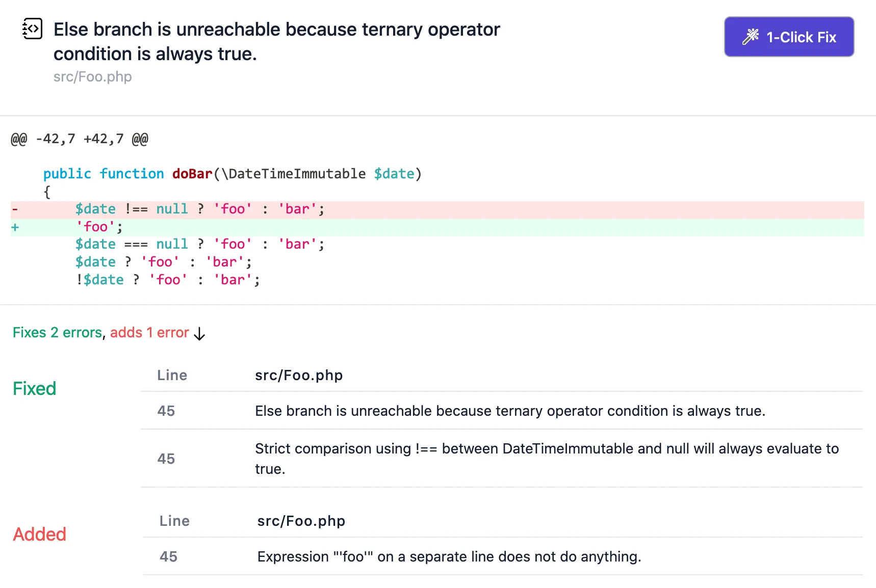Click the Line column header in Fixed table
This screenshot has width=876, height=588.
[x=172, y=375]
